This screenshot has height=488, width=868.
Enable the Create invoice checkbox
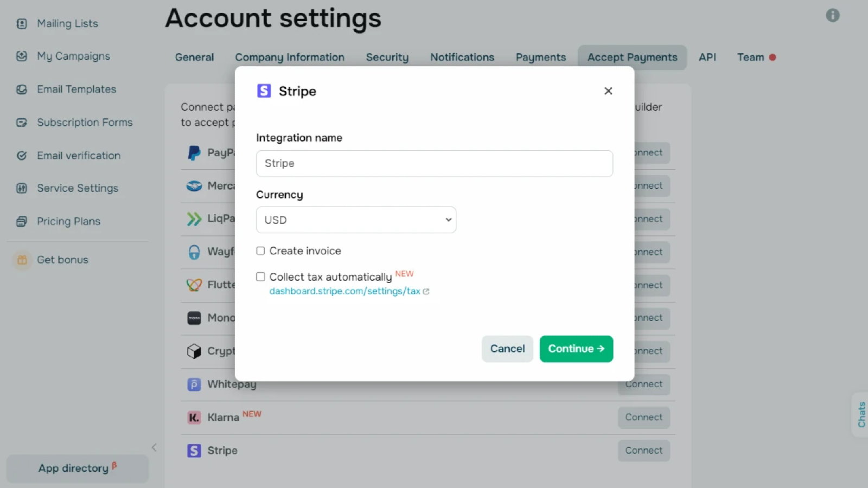(260, 251)
